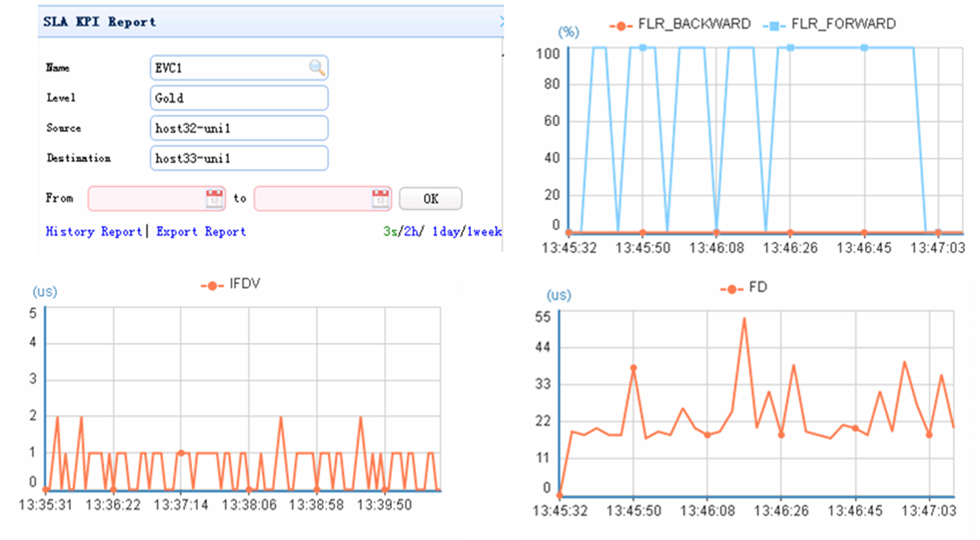Focus the Name field containing EVC1
This screenshot has width=980, height=540.
coord(239,68)
